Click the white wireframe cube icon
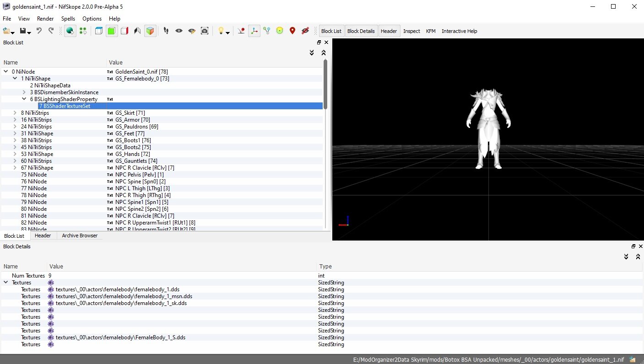 point(98,31)
